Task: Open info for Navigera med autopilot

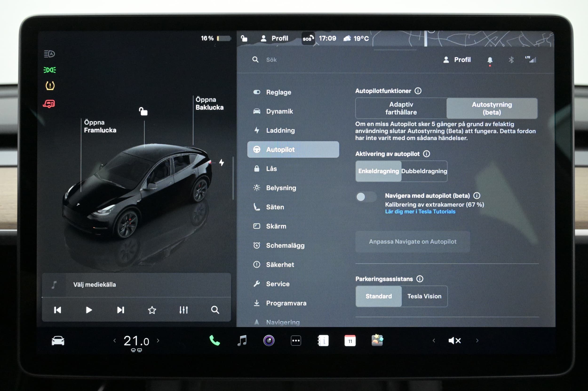Action: click(477, 196)
